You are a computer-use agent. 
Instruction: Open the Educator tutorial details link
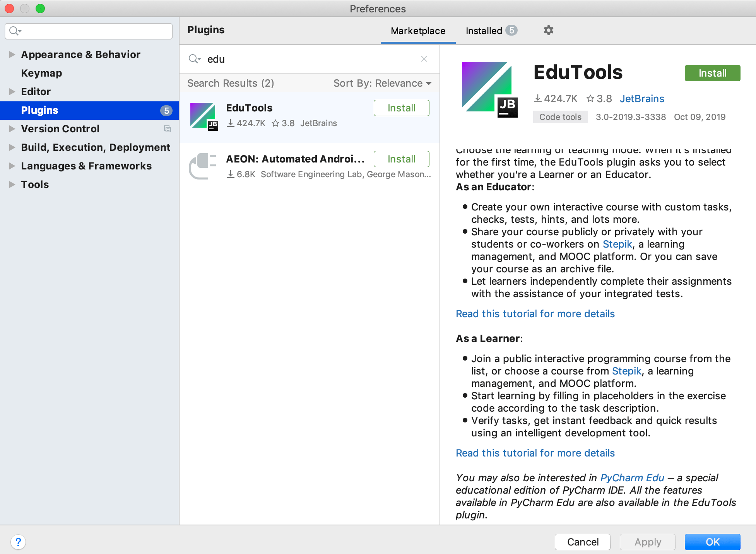(x=535, y=314)
